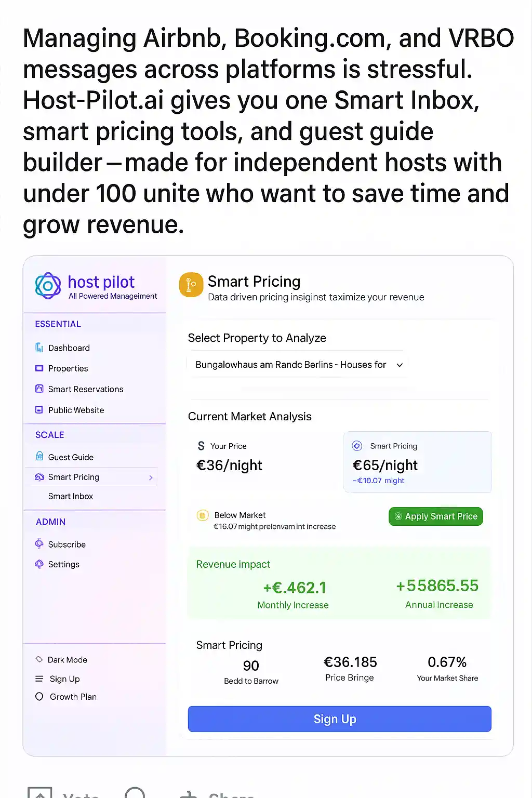
Task: Click the Subscribe icon in Admin
Action: coord(39,544)
